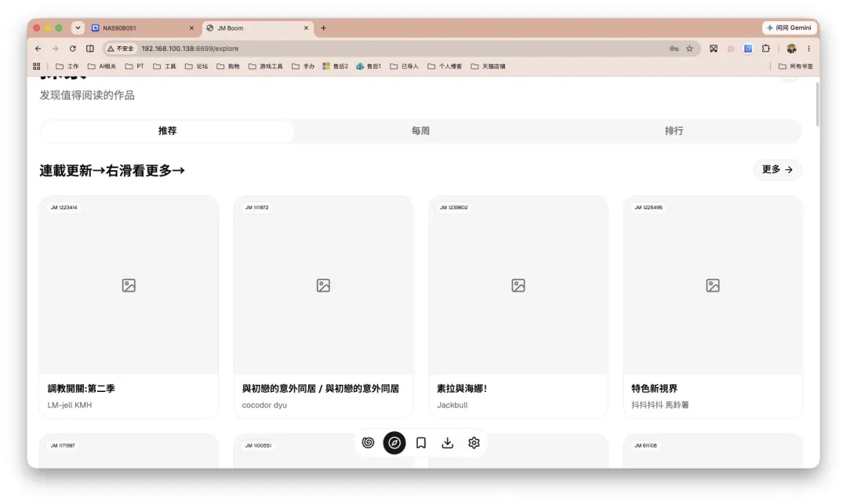Open the 论坛 bookmarks folder
This screenshot has width=847, height=504.
(x=197, y=67)
